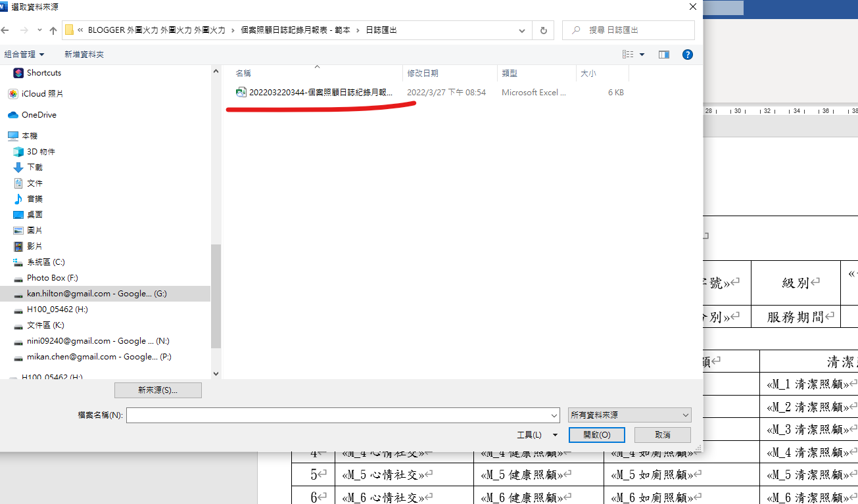Image resolution: width=858 pixels, height=504 pixels.
Task: Create a new folder with 新增資料夾
Action: tap(84, 55)
